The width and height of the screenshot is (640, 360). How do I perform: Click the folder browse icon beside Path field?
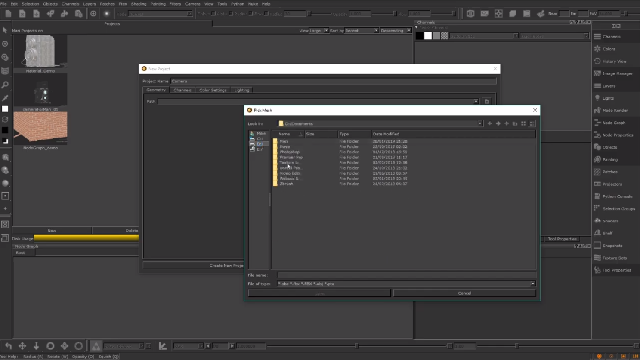point(487,101)
